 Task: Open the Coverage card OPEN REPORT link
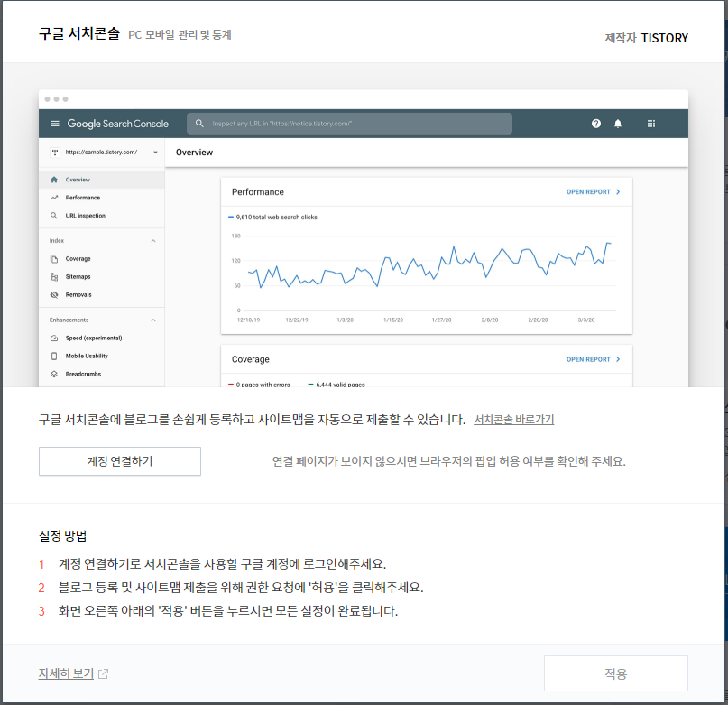point(593,359)
